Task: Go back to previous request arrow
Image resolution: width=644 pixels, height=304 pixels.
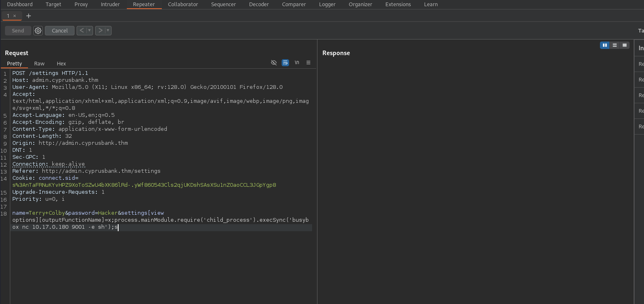Action: (82, 30)
